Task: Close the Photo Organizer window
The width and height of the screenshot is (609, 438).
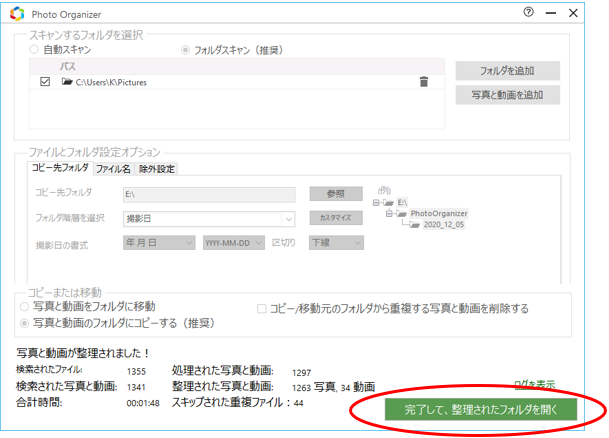Action: [x=573, y=13]
